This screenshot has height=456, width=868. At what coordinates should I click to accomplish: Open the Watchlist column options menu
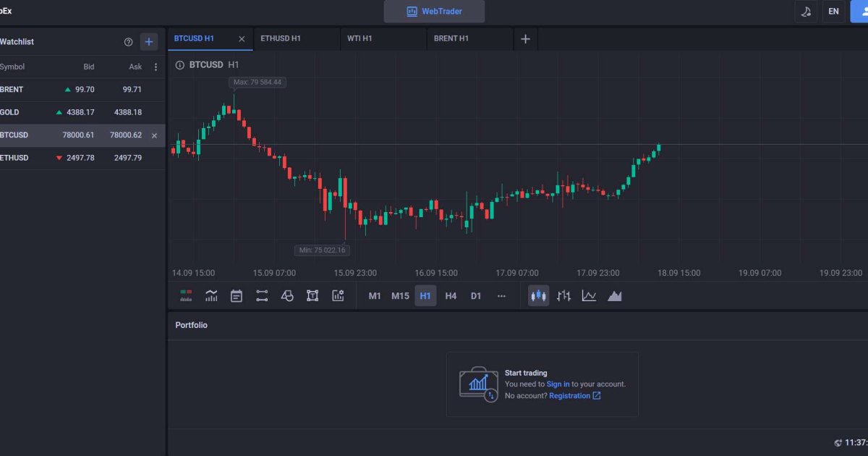coord(156,67)
